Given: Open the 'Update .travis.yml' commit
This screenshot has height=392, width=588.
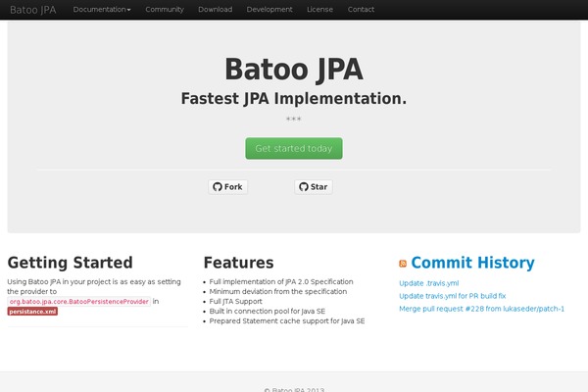Looking at the screenshot, I should (428, 283).
